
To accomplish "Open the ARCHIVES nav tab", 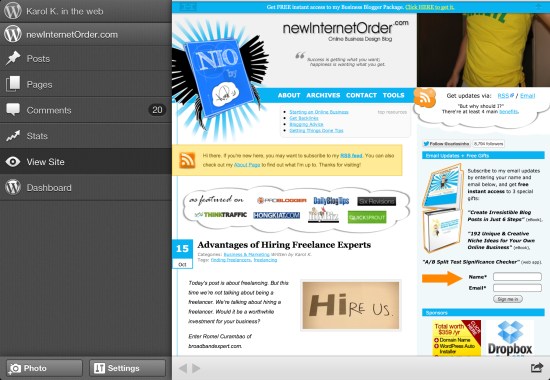I will pos(323,95).
